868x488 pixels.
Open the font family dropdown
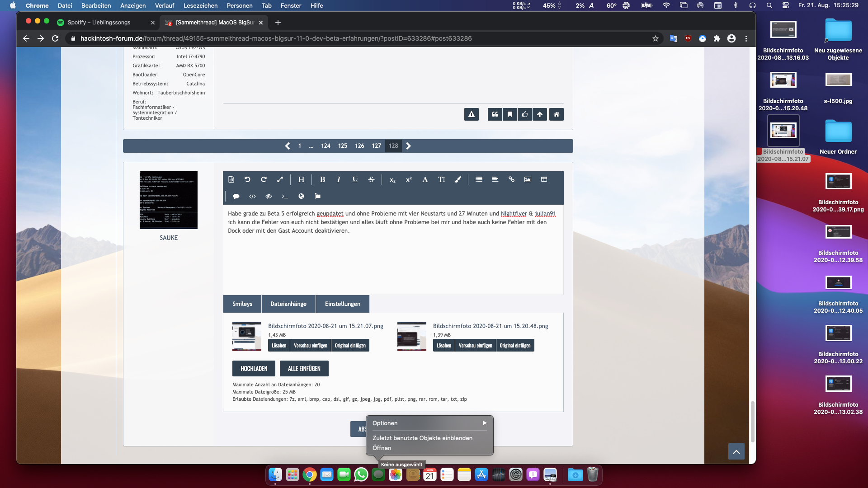[425, 179]
